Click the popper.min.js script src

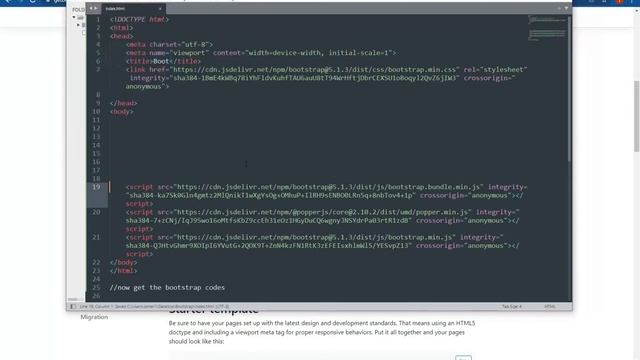point(322,212)
